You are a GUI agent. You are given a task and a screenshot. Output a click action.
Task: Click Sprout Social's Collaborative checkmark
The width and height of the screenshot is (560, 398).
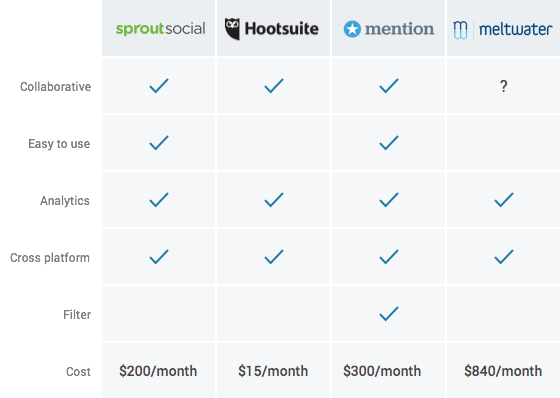[x=159, y=86]
